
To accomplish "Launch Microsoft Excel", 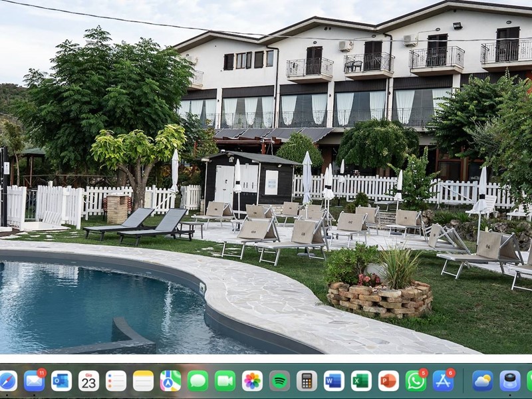I will pyautogui.click(x=361, y=381).
